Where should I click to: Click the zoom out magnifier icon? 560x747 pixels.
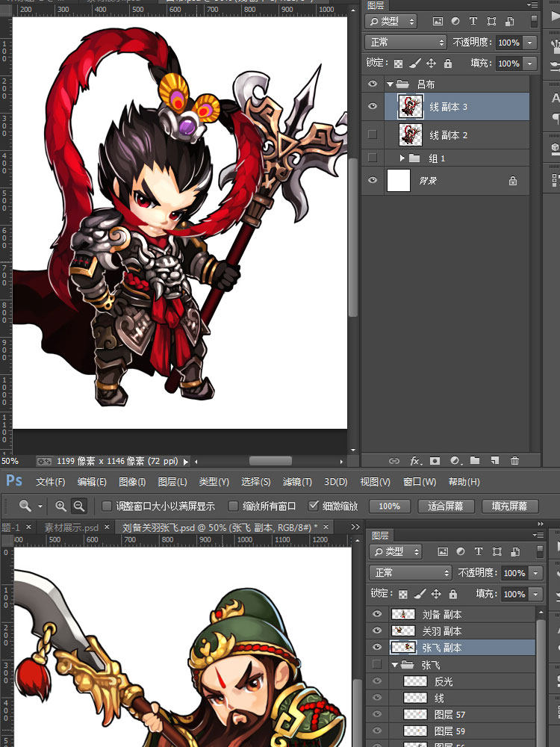pos(79,506)
